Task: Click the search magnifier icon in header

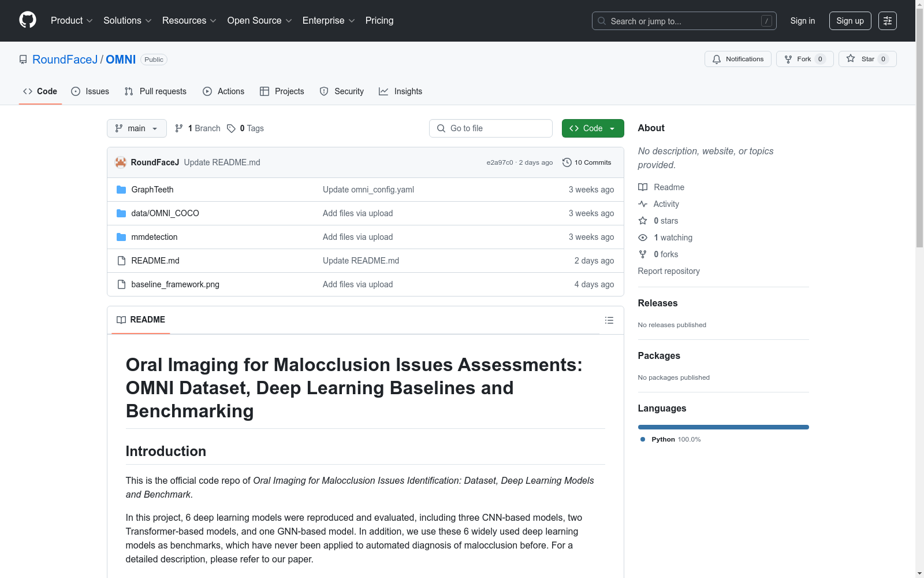Action: pyautogui.click(x=602, y=21)
